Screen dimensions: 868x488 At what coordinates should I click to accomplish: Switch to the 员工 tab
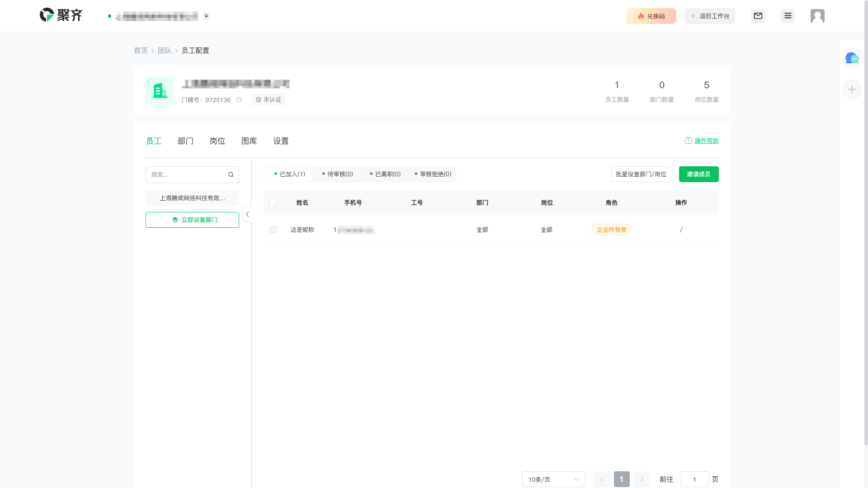[x=154, y=141]
